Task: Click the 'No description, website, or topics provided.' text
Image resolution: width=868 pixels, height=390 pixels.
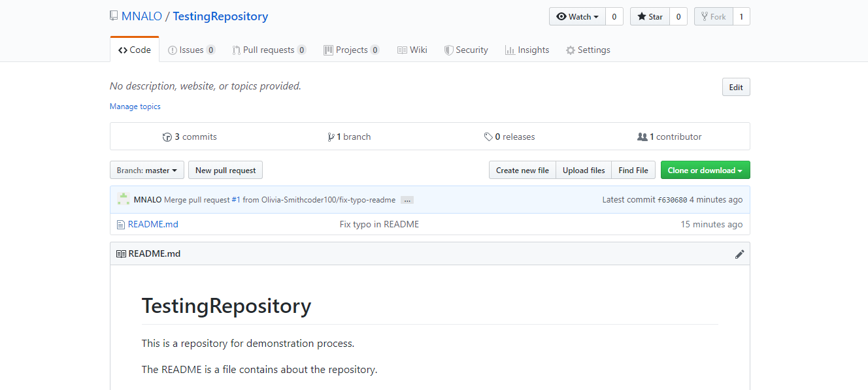Action: click(205, 86)
